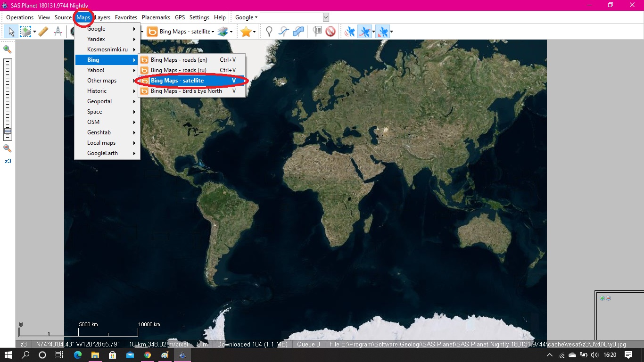
Task: Open File Explorer from the taskbar
Action: pos(95,355)
